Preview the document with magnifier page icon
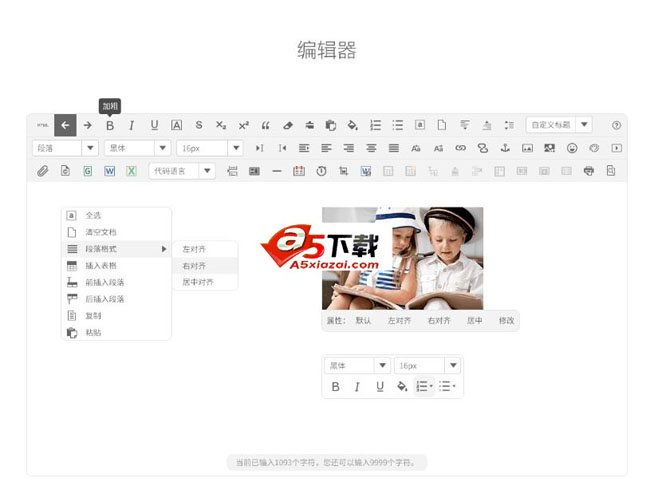This screenshot has height=502, width=650. pos(611,171)
